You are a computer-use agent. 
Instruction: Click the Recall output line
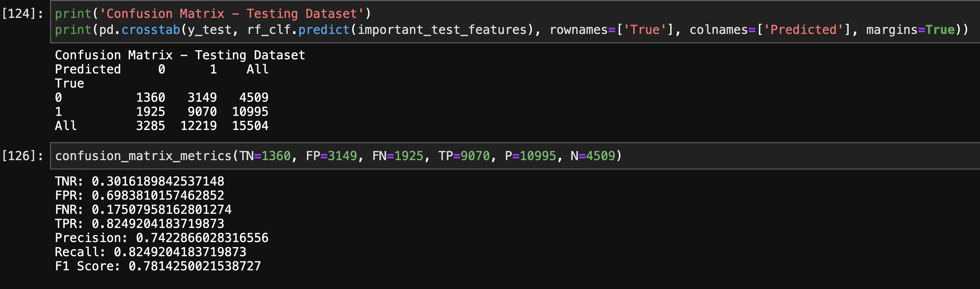[151, 252]
